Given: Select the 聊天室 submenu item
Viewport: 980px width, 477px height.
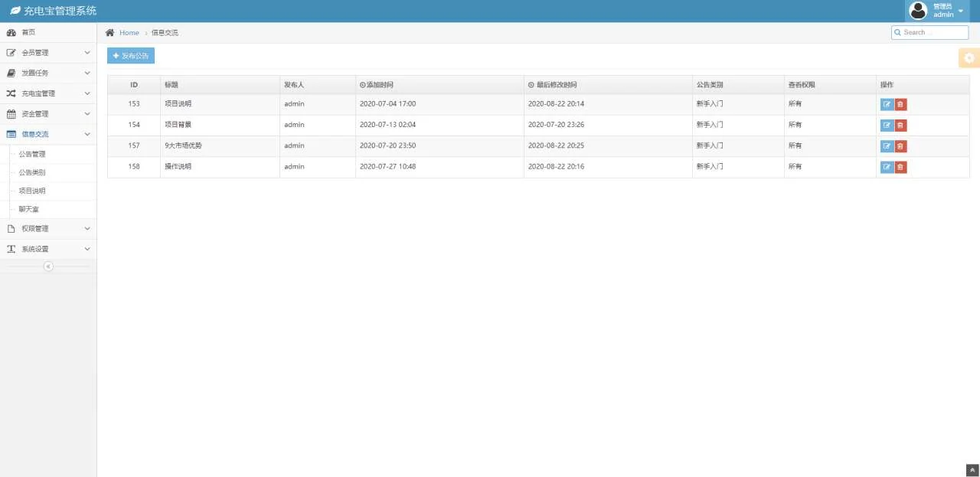Looking at the screenshot, I should click(28, 209).
